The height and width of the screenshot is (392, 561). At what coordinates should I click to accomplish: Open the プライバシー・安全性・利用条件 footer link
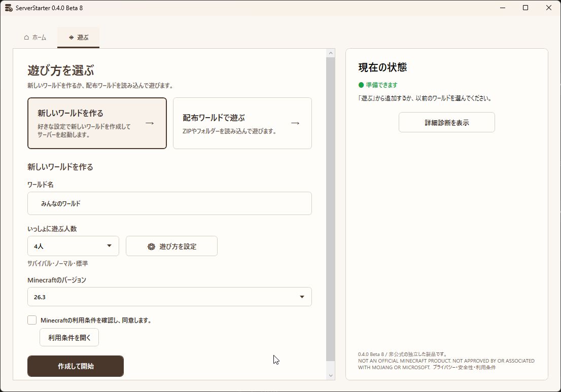click(x=464, y=368)
